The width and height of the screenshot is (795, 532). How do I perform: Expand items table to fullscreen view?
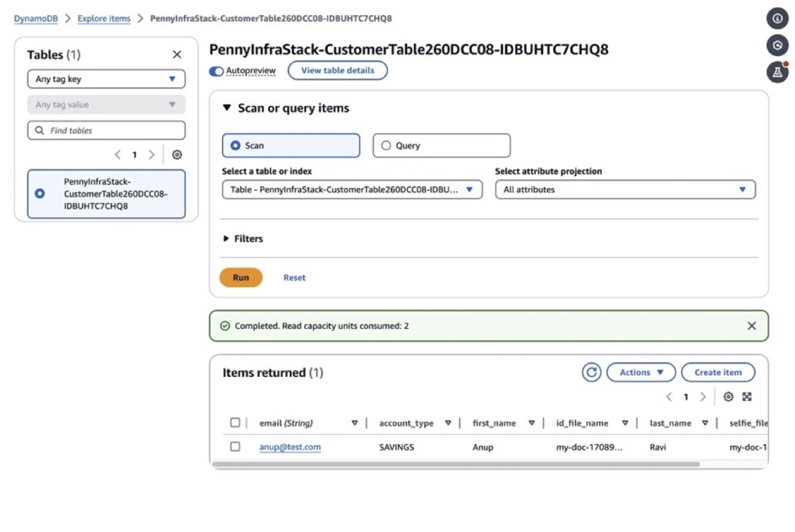coord(747,396)
